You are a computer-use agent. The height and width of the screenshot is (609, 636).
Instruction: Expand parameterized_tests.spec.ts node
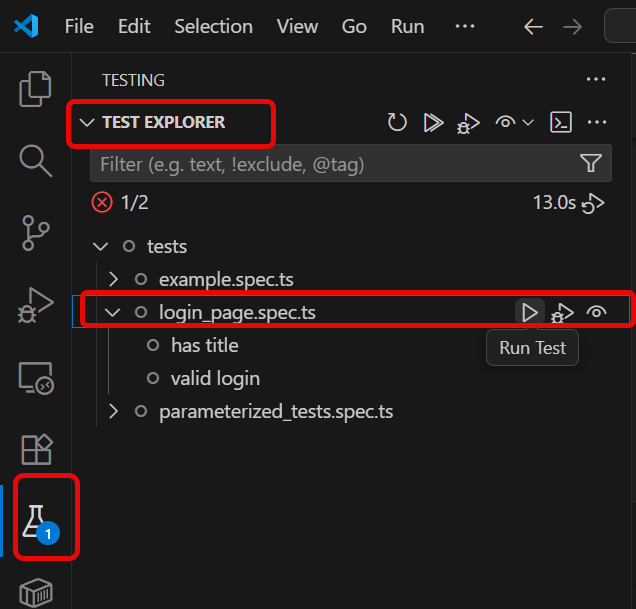click(x=113, y=411)
